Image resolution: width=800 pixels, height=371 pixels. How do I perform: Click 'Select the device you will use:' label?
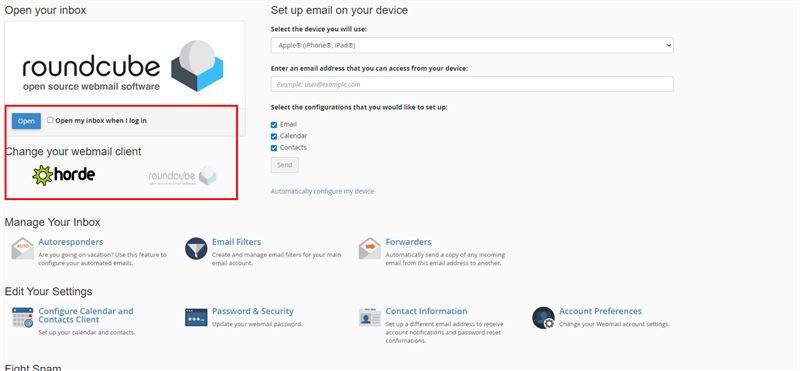pyautogui.click(x=318, y=29)
